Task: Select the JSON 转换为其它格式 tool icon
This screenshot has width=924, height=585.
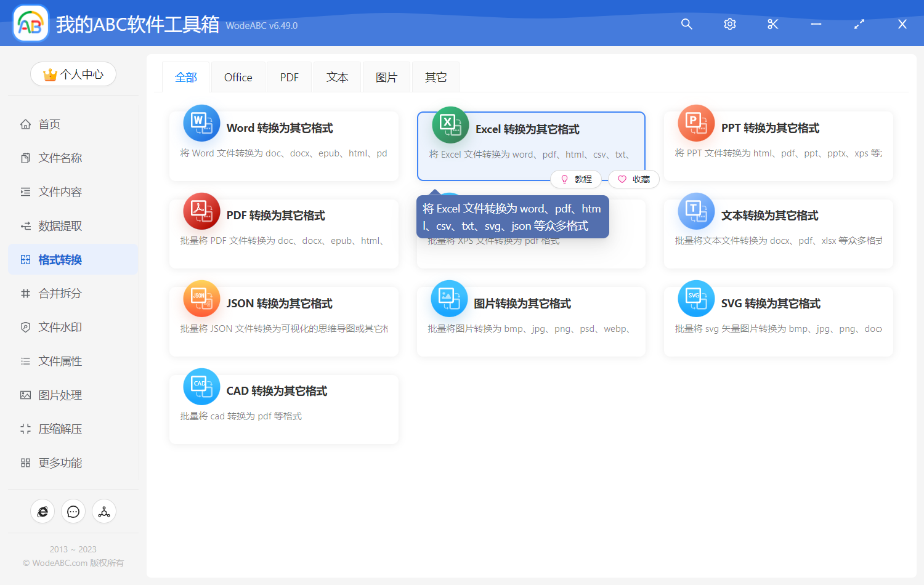Action: click(201, 299)
